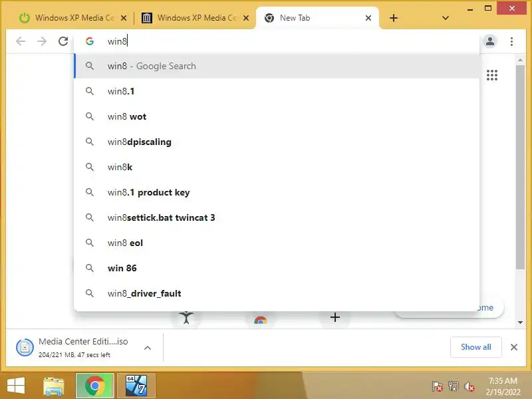Click the browser forward arrow
The image size is (532, 399).
42,41
